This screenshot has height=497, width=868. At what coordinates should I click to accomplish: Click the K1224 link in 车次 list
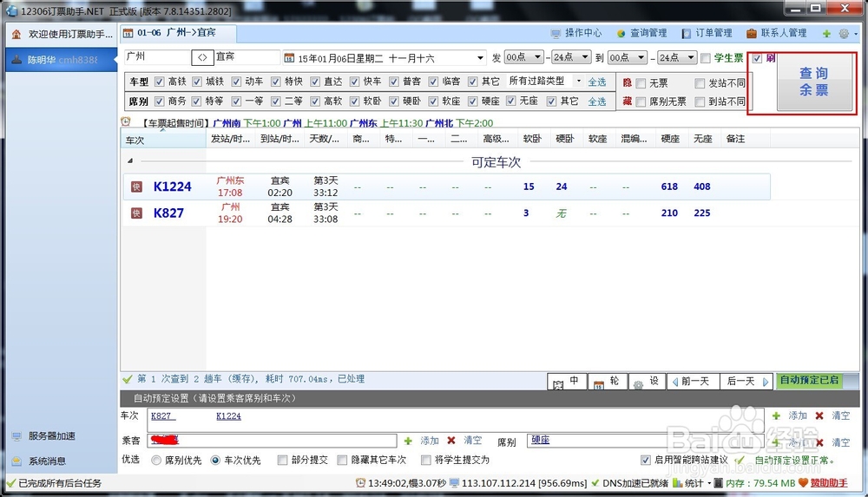click(228, 416)
